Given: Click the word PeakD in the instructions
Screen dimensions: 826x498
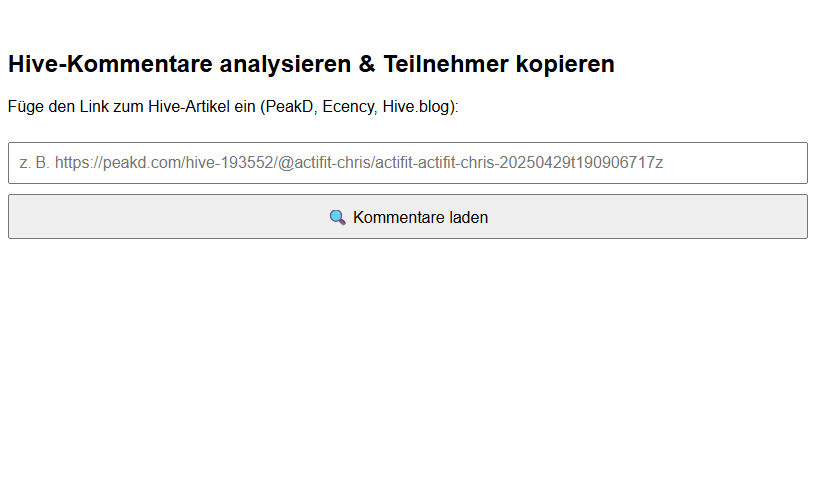Looking at the screenshot, I should click(289, 106).
